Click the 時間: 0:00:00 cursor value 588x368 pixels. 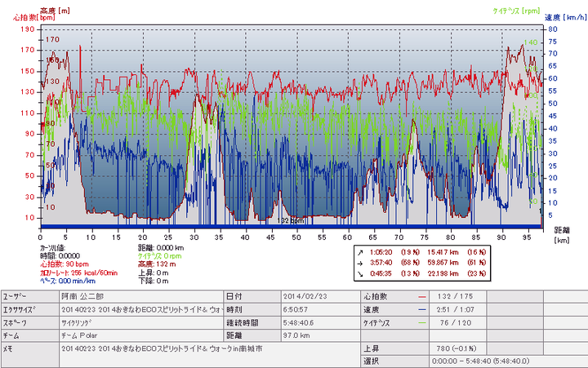60,256
